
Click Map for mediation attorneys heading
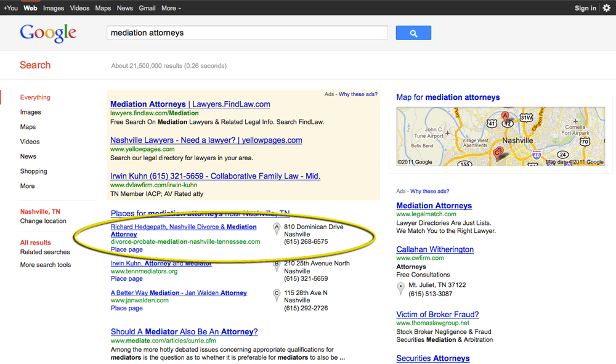448,97
